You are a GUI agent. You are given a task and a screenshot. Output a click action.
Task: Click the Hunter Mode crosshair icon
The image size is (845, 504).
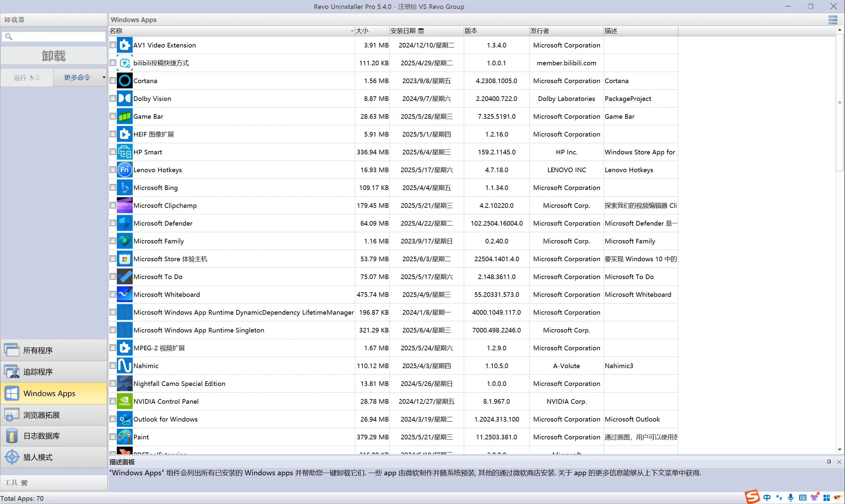pos(12,457)
